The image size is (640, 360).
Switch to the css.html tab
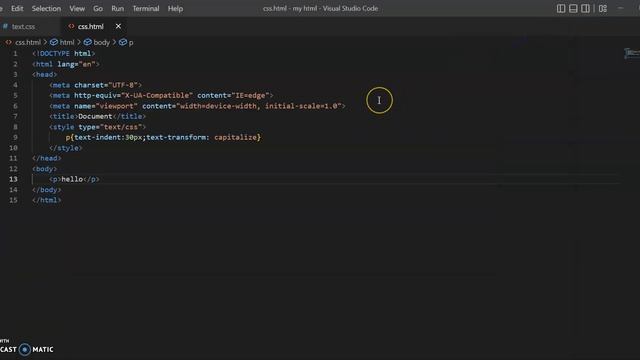point(91,27)
